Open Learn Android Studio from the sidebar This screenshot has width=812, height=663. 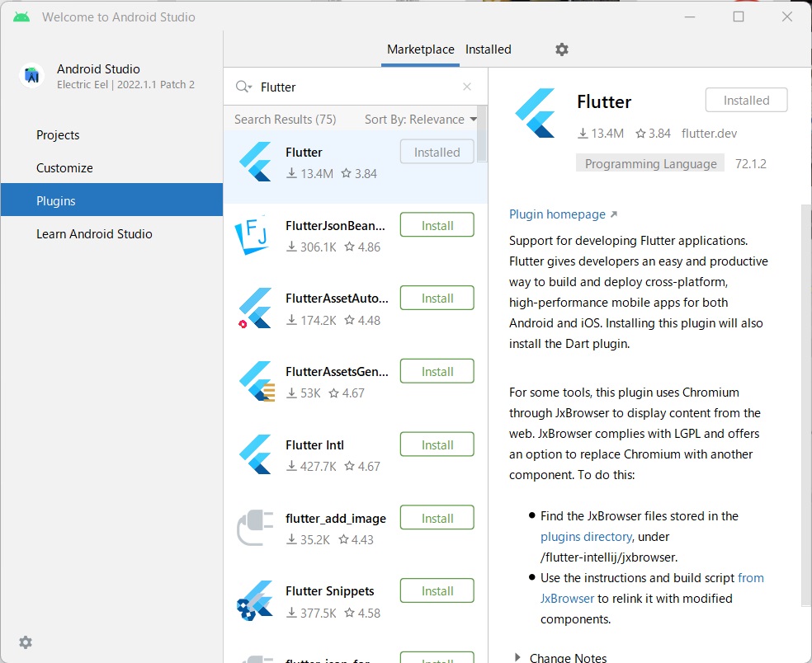(x=95, y=233)
